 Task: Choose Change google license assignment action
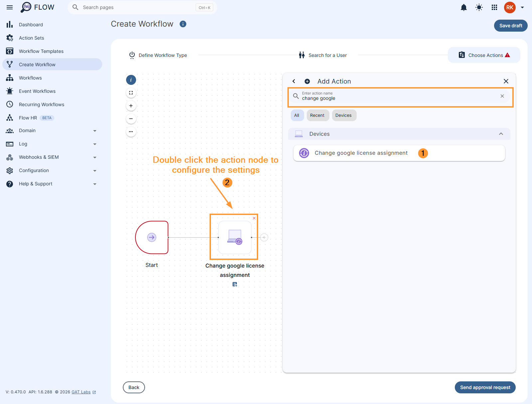(x=399, y=153)
